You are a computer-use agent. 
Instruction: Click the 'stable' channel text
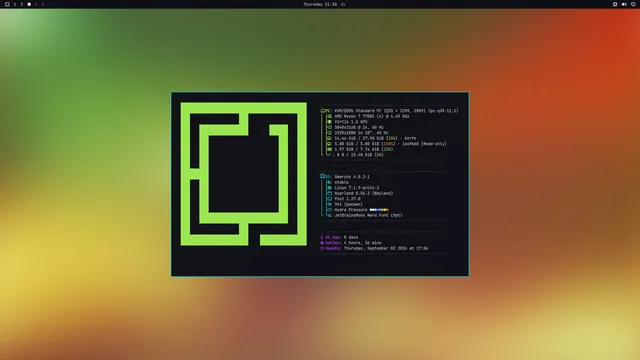click(x=342, y=182)
